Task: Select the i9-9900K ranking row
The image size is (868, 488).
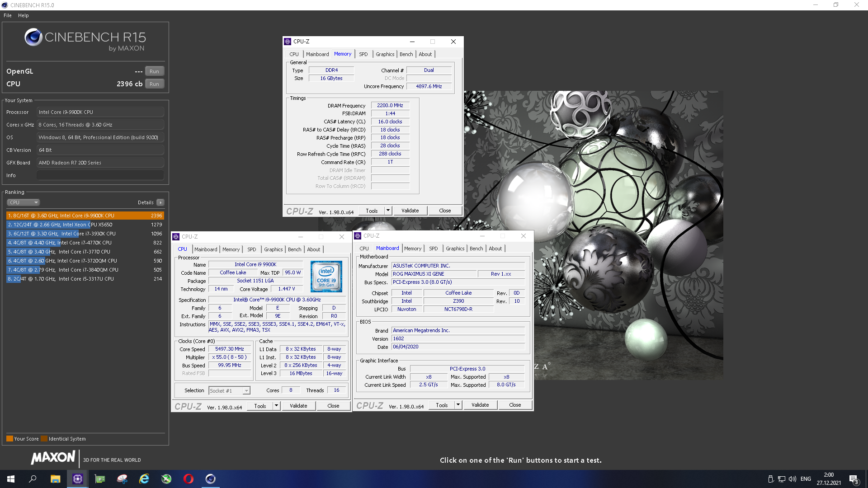Action: pyautogui.click(x=85, y=216)
